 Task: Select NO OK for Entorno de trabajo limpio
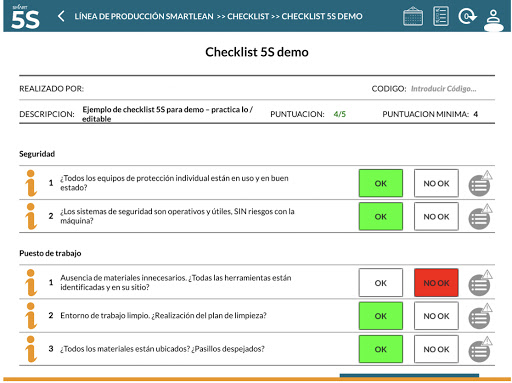(436, 316)
